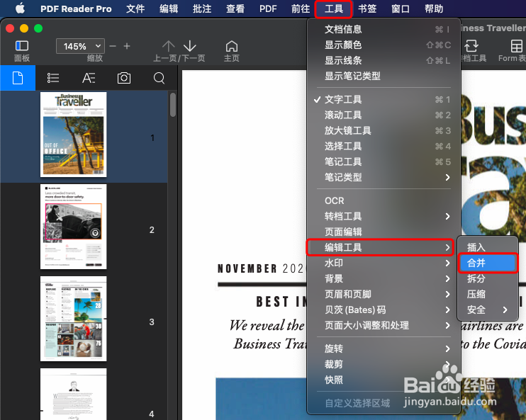Open the 文件 menu bar item
Viewport: 526px width, 420px height.
click(135, 8)
